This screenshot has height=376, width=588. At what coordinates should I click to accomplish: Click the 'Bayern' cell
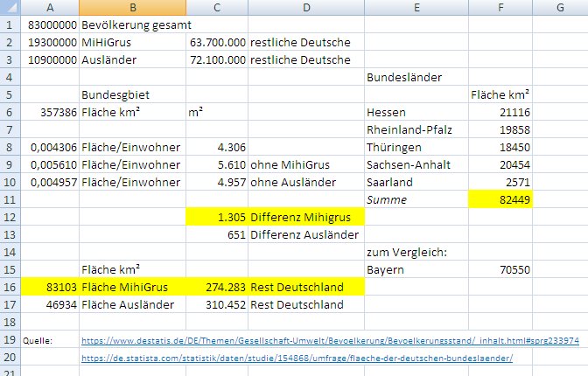tap(416, 269)
